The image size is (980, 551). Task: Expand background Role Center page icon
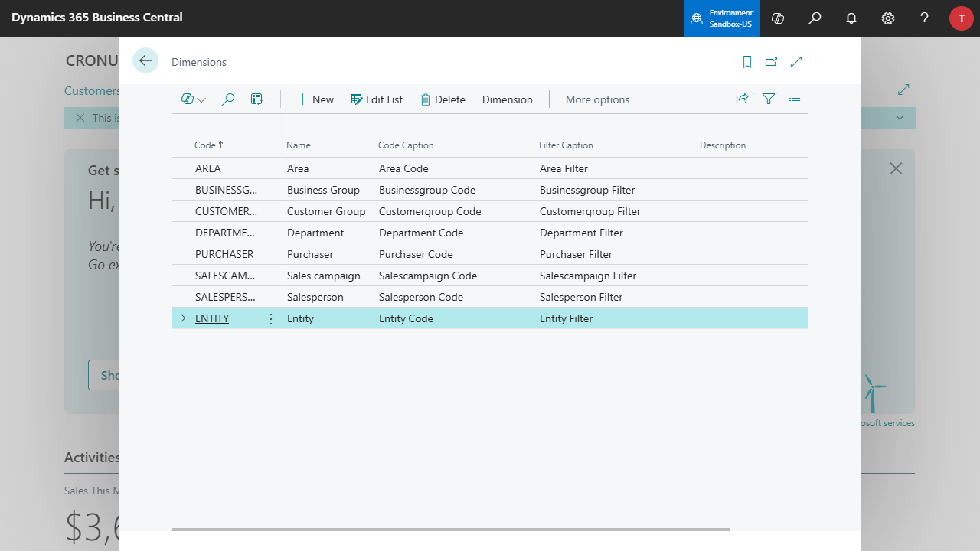(903, 90)
